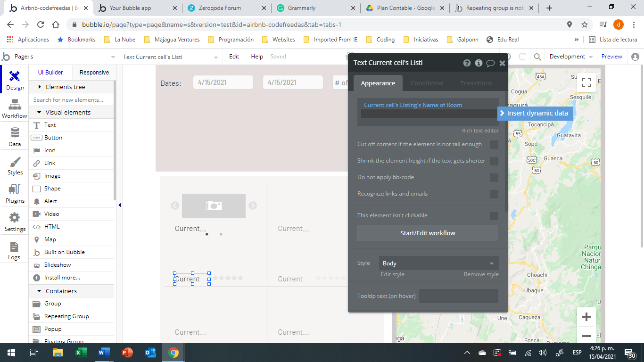644x362 pixels.
Task: Open the element picker Text Current cell's Listi
Action: coord(171,57)
